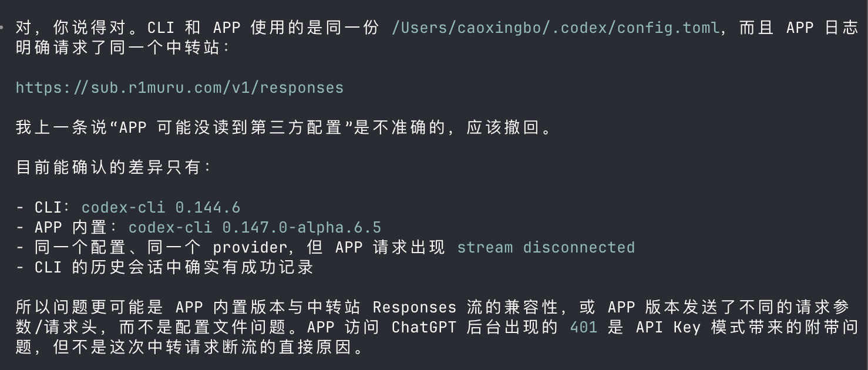Click the CLI: list item label
Screen dimensions: 868x370
(53, 207)
